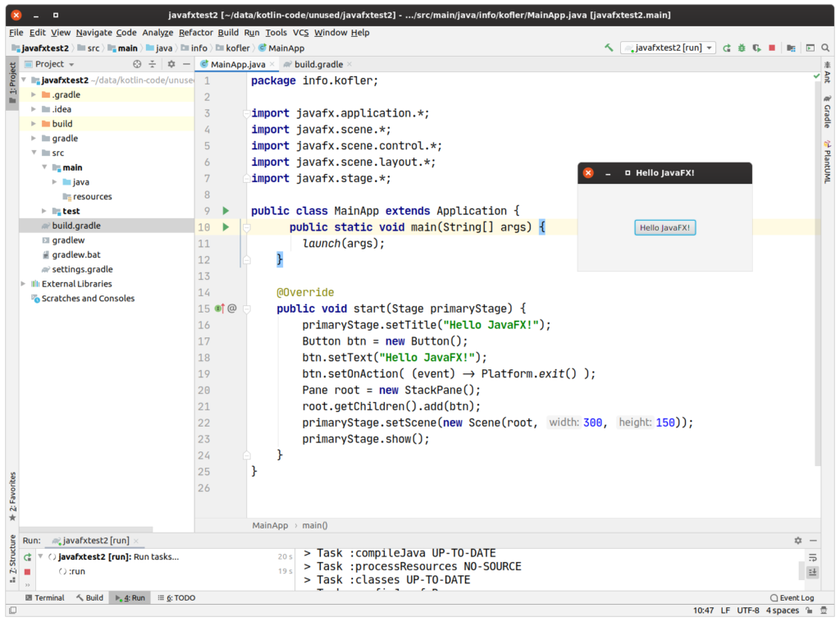
Task: Run javafxtest2 with coverage
Action: pos(756,48)
